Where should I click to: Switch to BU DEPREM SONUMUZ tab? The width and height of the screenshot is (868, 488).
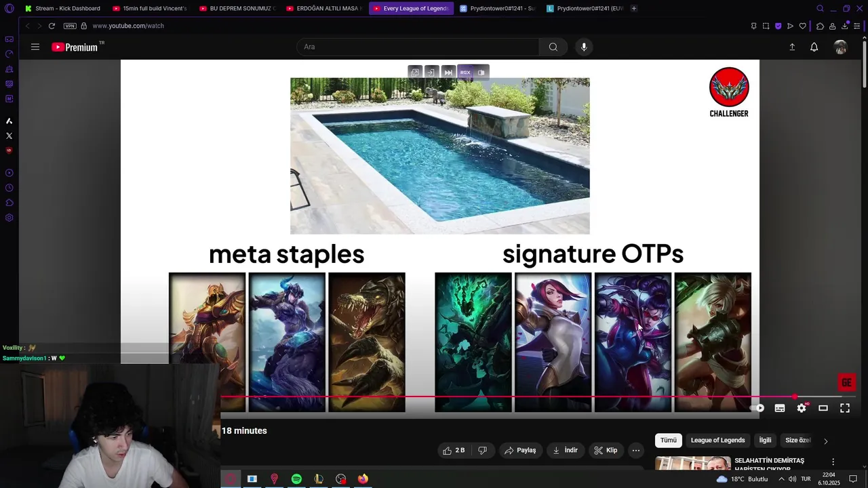238,8
